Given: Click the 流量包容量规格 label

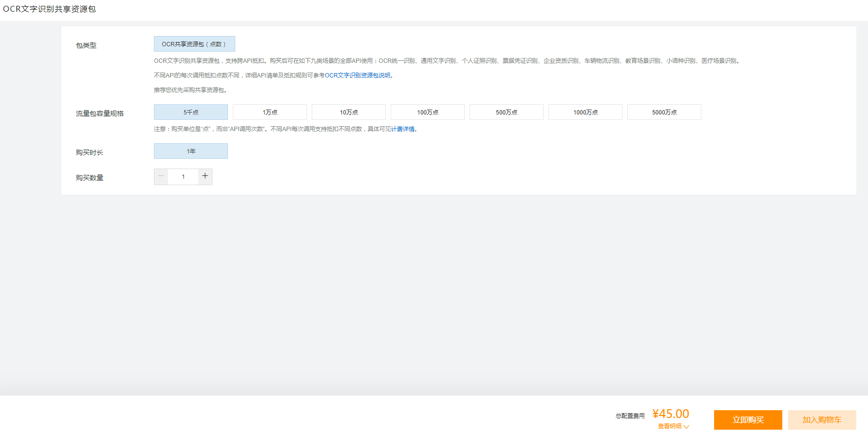Looking at the screenshot, I should pos(100,114).
